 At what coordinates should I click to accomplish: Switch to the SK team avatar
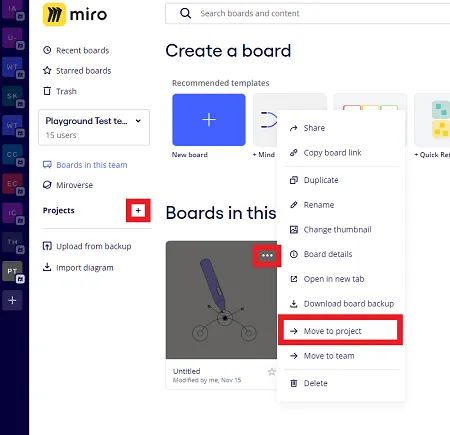[x=13, y=96]
